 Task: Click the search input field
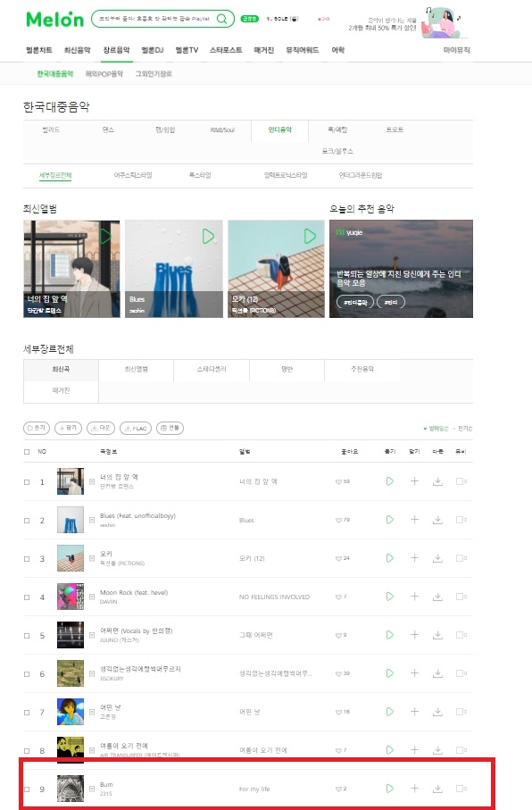click(154, 19)
